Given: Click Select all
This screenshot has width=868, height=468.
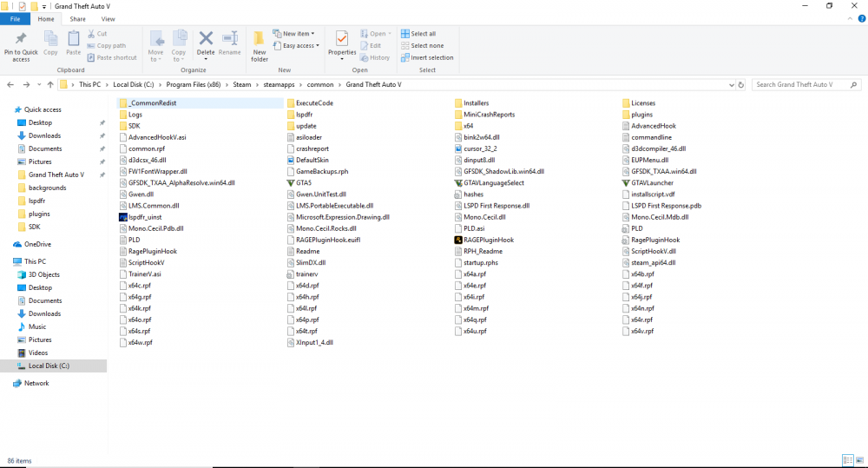Looking at the screenshot, I should point(418,34).
